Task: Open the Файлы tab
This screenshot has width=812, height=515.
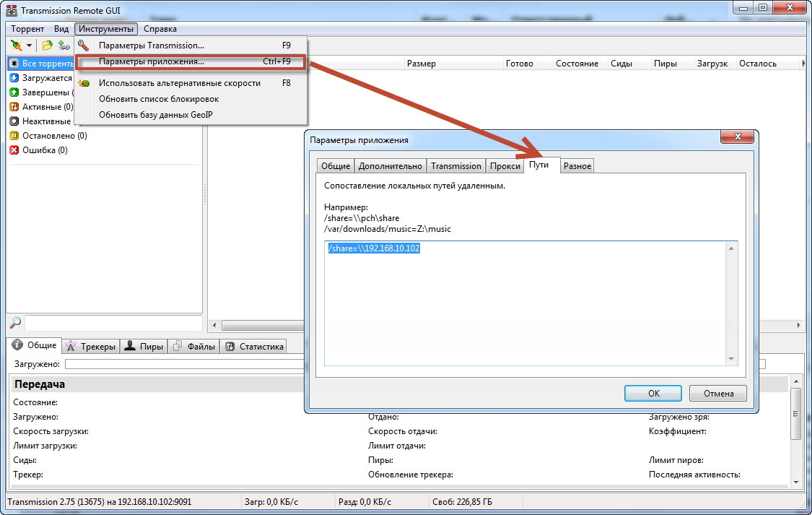Action: [194, 347]
